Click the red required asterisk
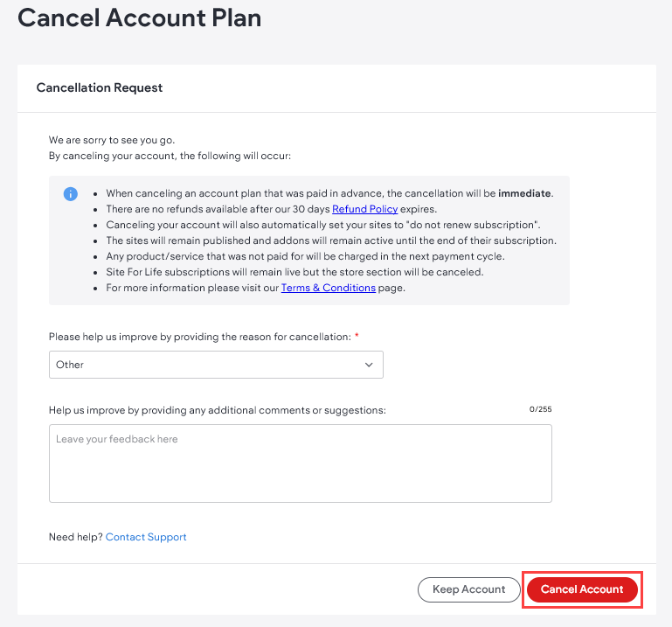 coord(357,337)
